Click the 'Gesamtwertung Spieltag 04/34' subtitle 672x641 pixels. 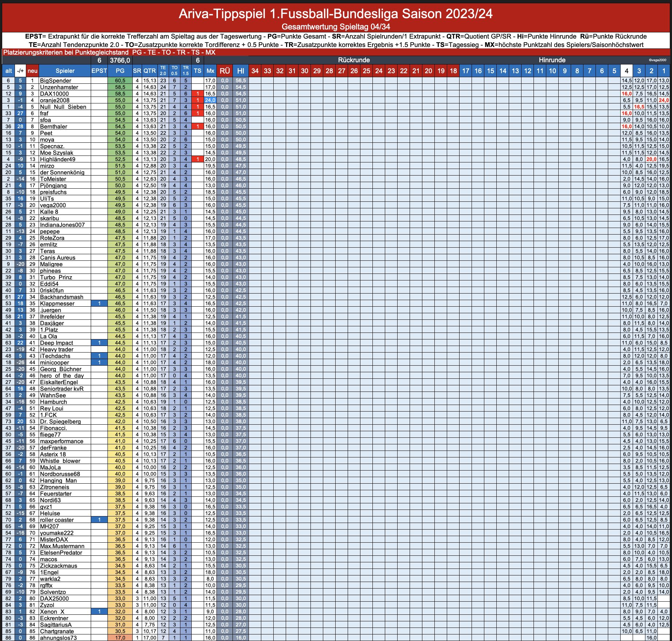click(336, 27)
